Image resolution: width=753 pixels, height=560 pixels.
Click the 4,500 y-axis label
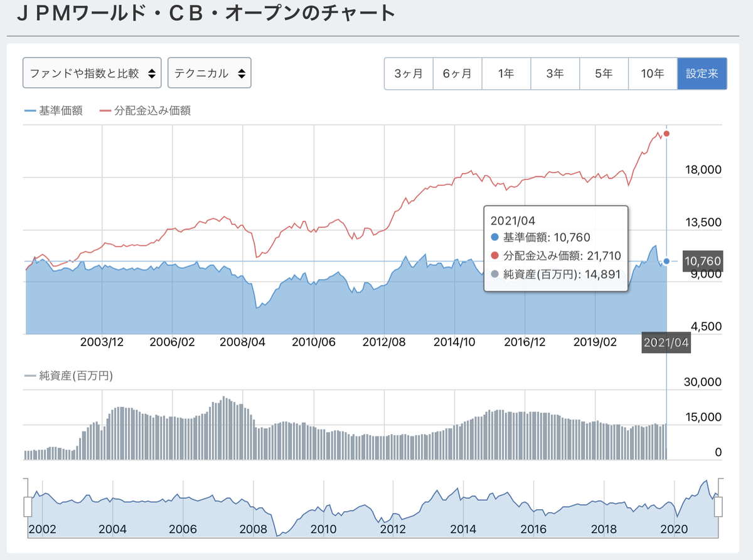pyautogui.click(x=707, y=326)
